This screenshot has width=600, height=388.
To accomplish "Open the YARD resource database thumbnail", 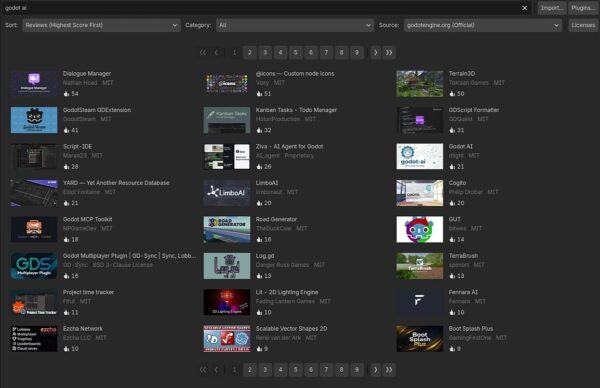I will point(34,193).
